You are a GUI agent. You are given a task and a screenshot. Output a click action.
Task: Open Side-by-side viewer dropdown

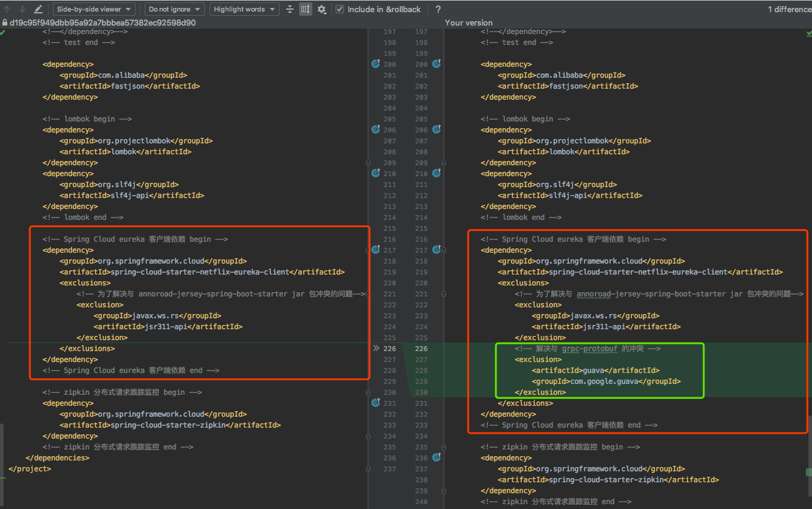coord(94,9)
